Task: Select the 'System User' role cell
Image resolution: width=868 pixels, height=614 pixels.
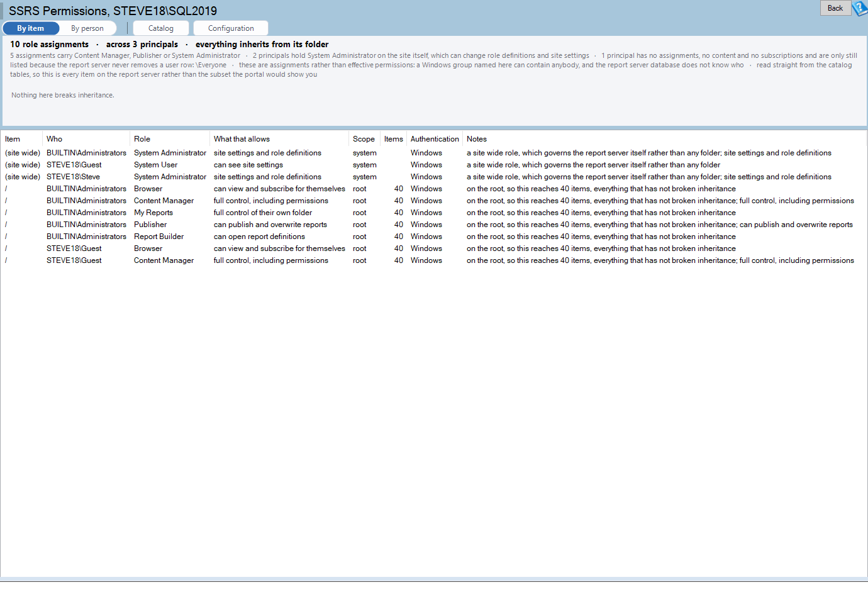Action: [x=155, y=165]
